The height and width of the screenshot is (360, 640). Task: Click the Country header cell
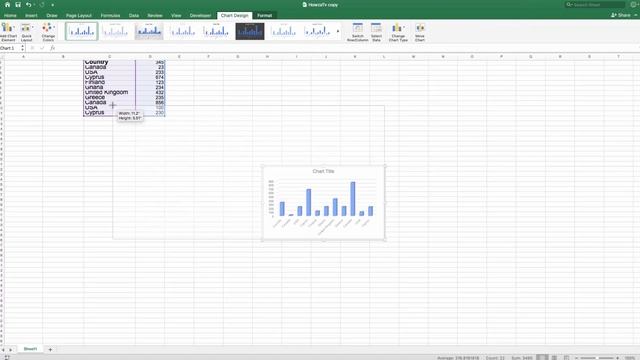tap(109, 62)
